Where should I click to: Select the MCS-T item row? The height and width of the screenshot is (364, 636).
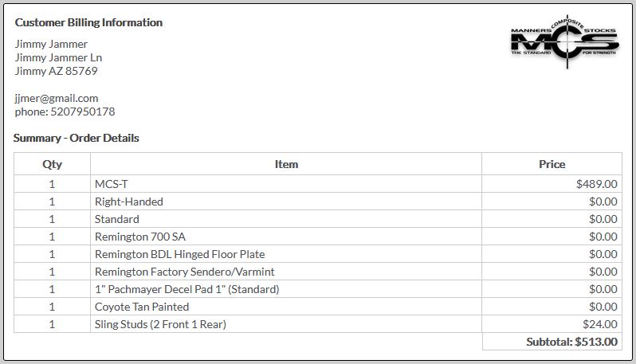pyautogui.click(x=317, y=184)
